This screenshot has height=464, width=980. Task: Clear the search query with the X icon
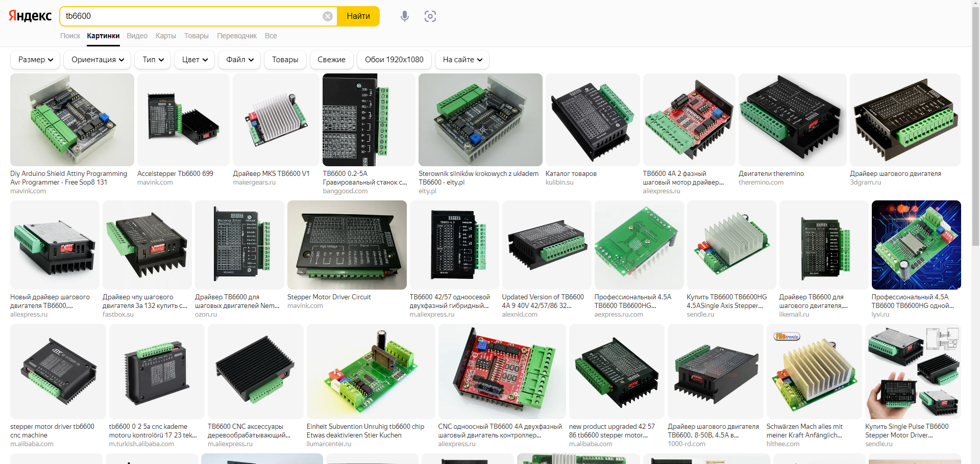[328, 16]
